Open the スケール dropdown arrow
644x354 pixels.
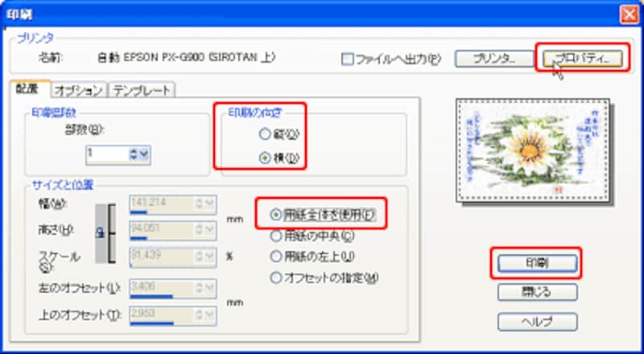click(x=210, y=257)
